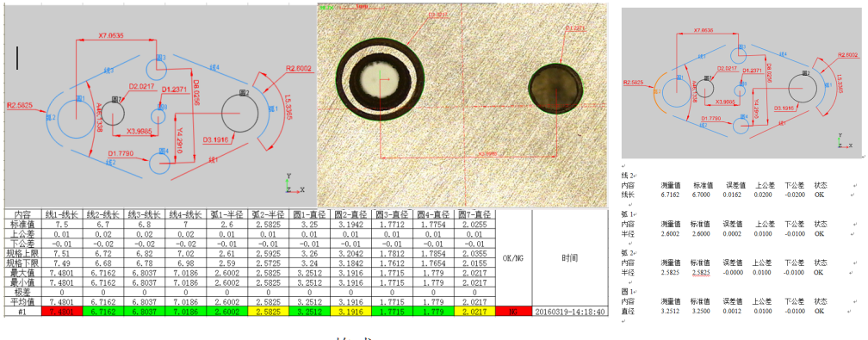The width and height of the screenshot is (868, 340).
Task: Click the red NG status cell
Action: (514, 312)
